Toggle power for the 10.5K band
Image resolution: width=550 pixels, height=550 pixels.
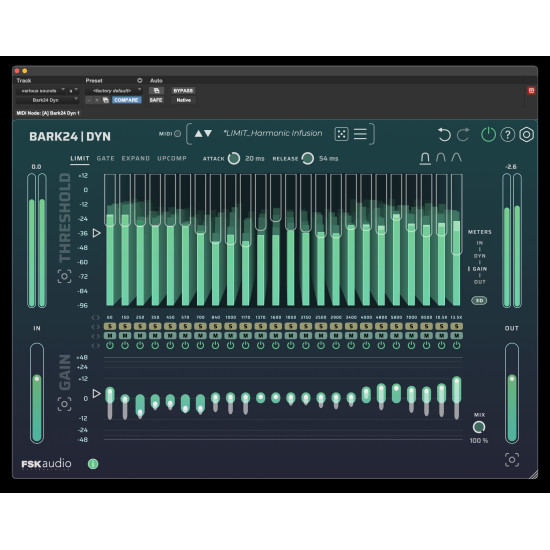pos(441,346)
